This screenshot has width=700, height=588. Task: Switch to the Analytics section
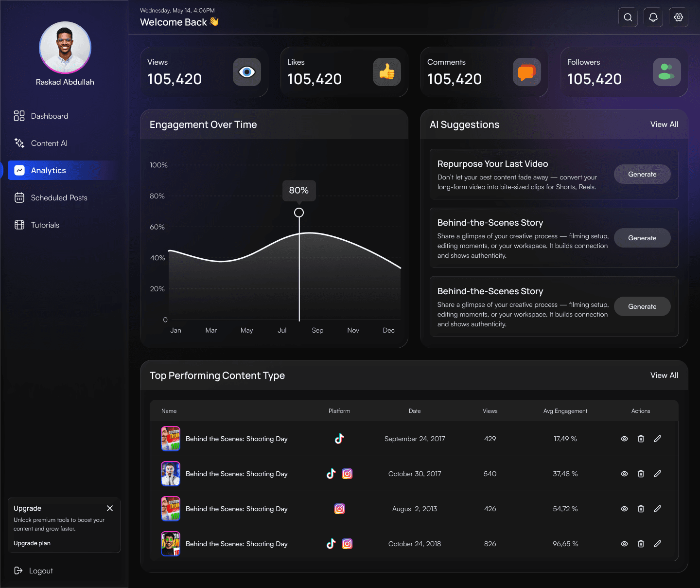49,170
